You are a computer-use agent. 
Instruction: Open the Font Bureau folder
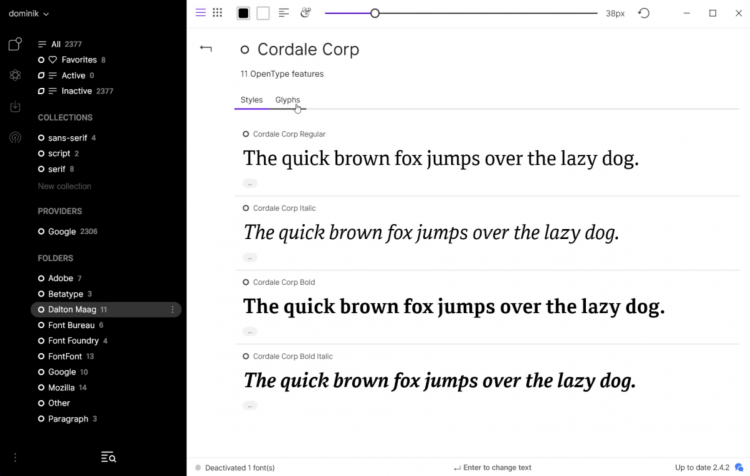(71, 325)
